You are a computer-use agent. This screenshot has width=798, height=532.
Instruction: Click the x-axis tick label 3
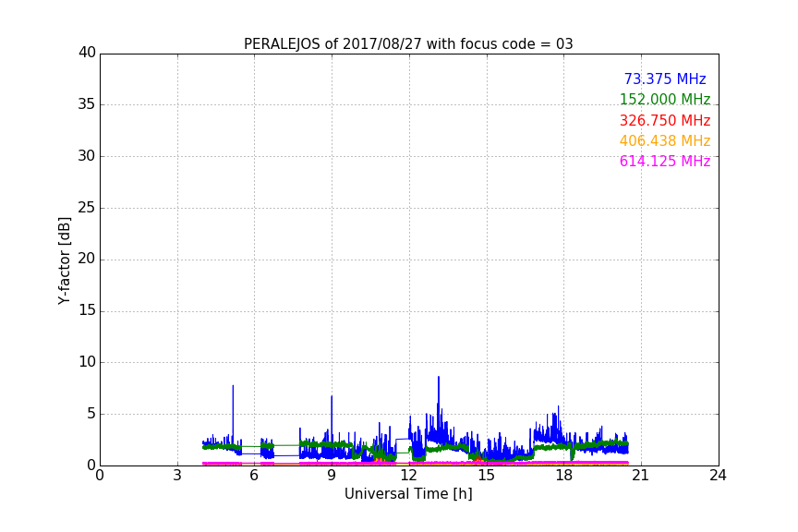point(177,476)
